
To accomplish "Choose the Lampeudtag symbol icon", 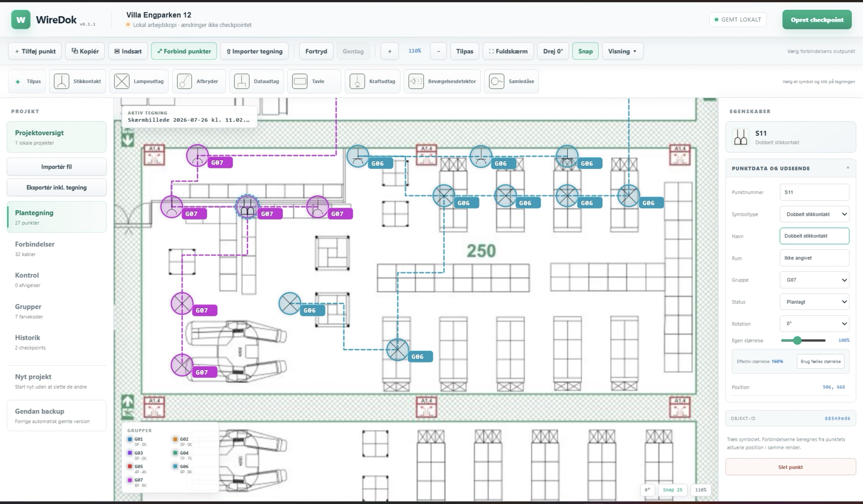I will [x=122, y=81].
